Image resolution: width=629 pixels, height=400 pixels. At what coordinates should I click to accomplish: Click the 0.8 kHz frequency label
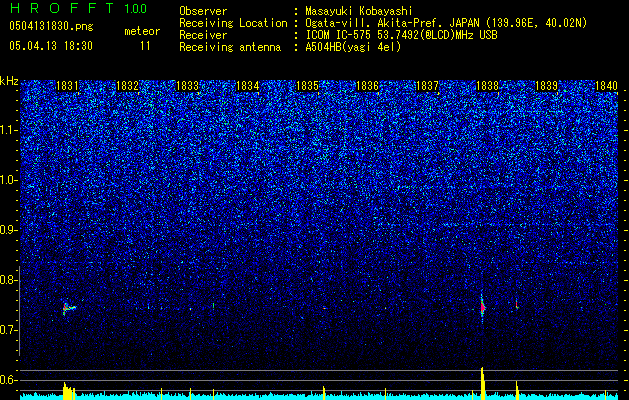pos(8,280)
